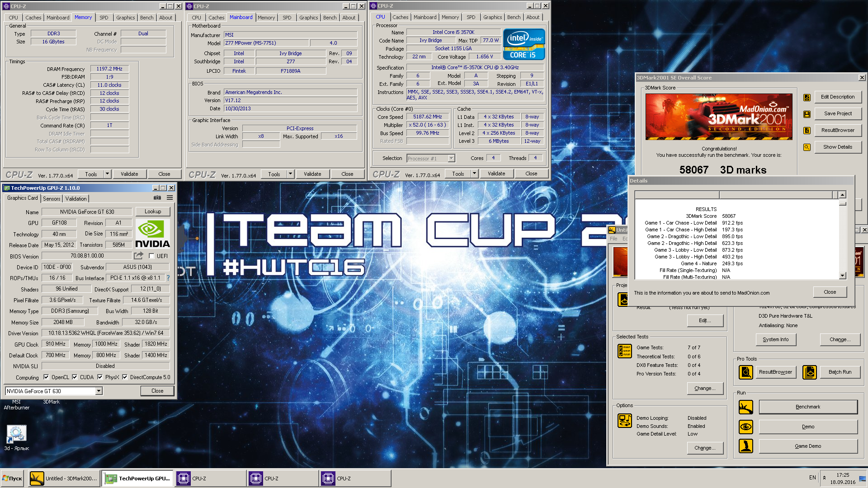Toggle the CUDA checkbox
Viewport: 868px width, 488px height.
coord(75,377)
